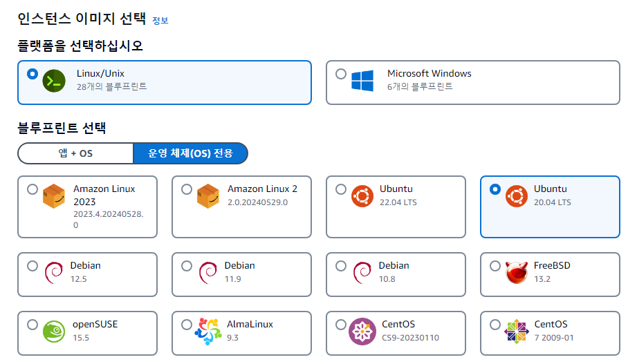Click the 플랫폼을 선택하십시오 heading
This screenshot has height=364, width=628.
(80, 46)
